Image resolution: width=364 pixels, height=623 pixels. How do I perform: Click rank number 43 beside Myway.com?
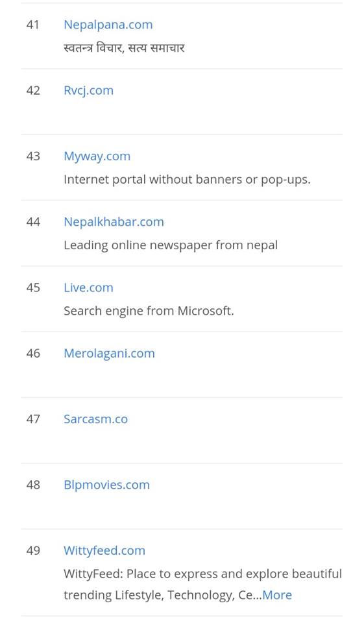tap(33, 156)
